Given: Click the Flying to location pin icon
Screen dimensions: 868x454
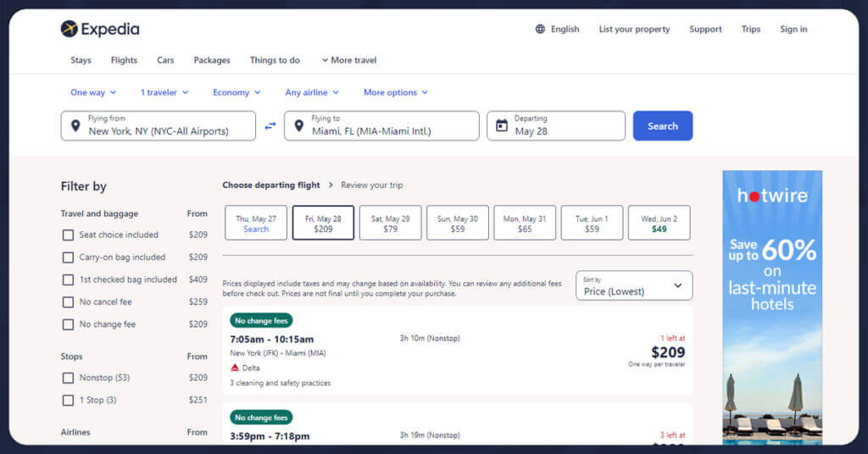Looking at the screenshot, I should [299, 126].
